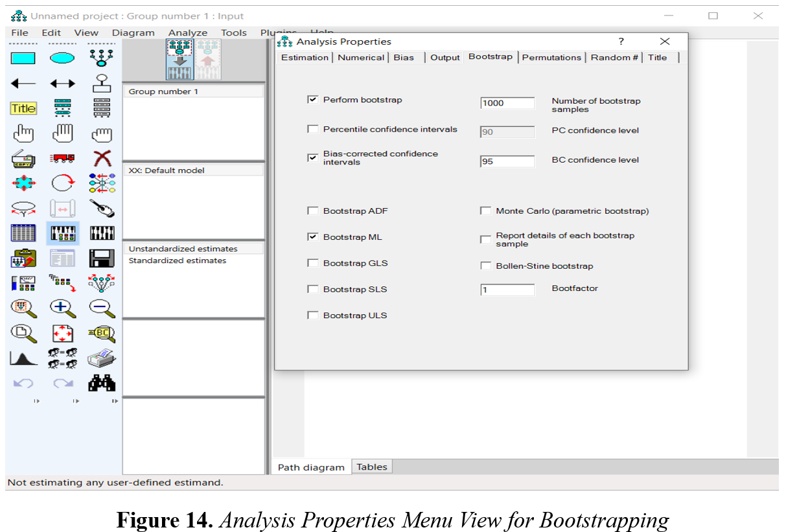Click the BC confidence level field
786x532 pixels.
click(x=507, y=161)
